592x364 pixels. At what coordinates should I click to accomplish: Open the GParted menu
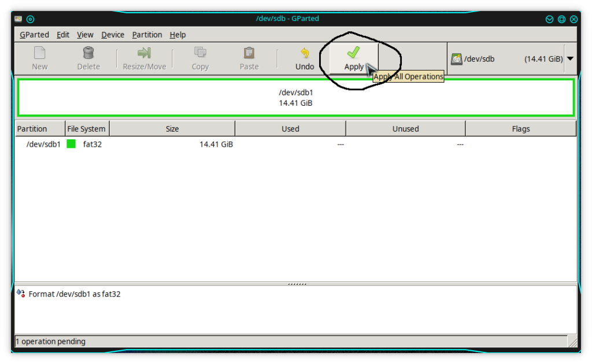[x=34, y=35]
